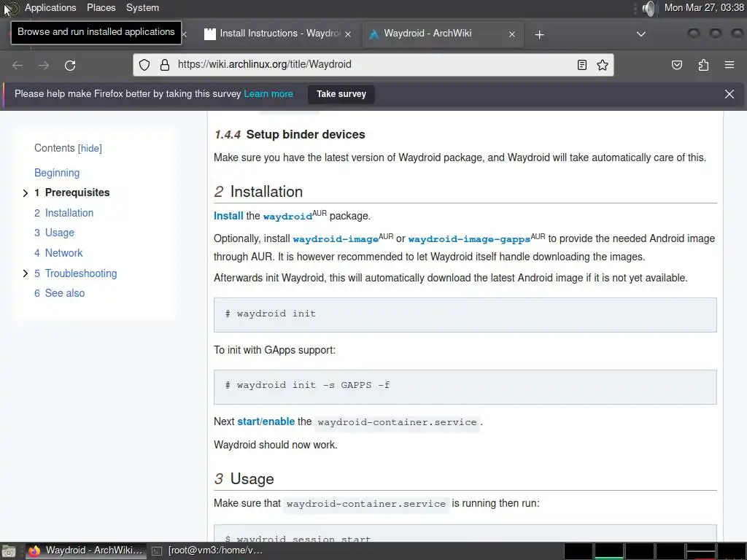Image resolution: width=747 pixels, height=560 pixels.
Task: Open the waydroid-image AUR link
Action: point(336,238)
